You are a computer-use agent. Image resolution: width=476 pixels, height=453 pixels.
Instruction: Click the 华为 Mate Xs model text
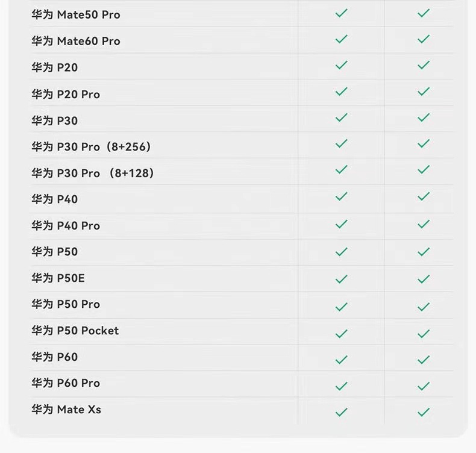[66, 410]
